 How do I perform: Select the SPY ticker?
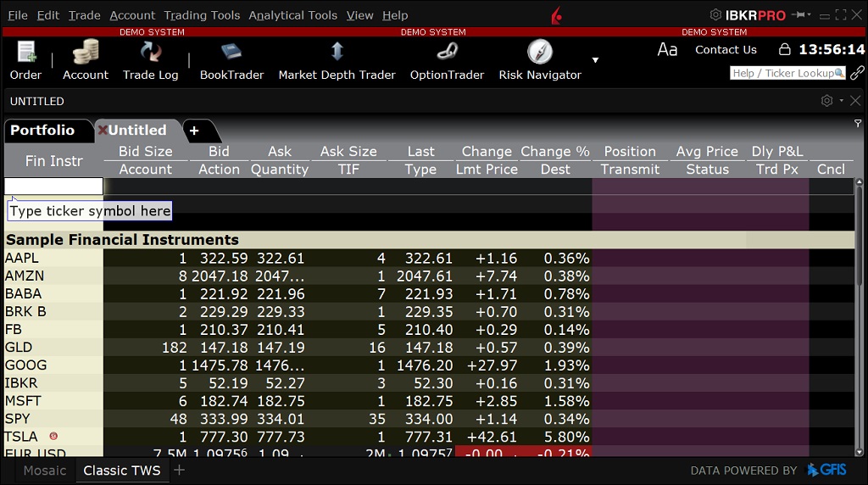tap(17, 419)
